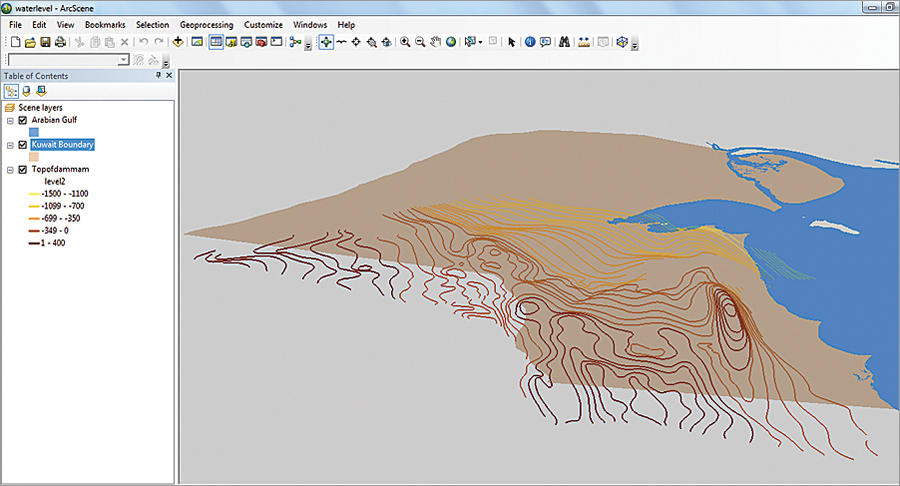Select the Pan hand tool
This screenshot has height=486, width=900.
pyautogui.click(x=436, y=42)
